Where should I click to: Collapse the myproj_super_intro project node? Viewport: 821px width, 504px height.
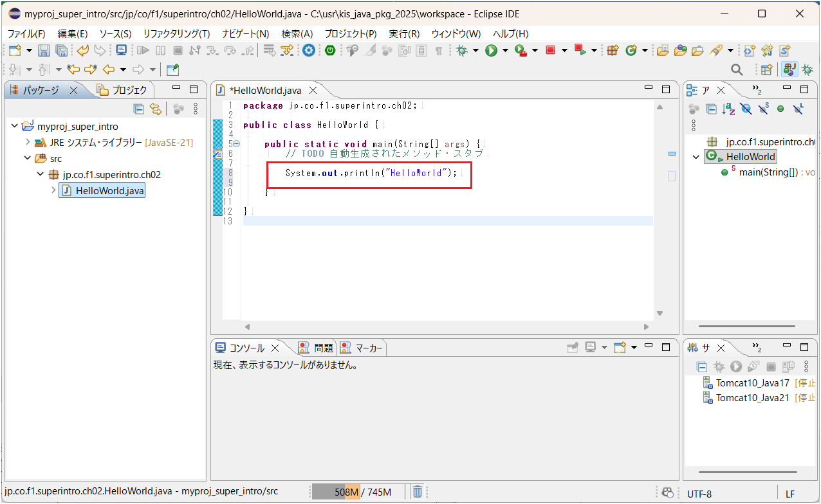coord(15,126)
